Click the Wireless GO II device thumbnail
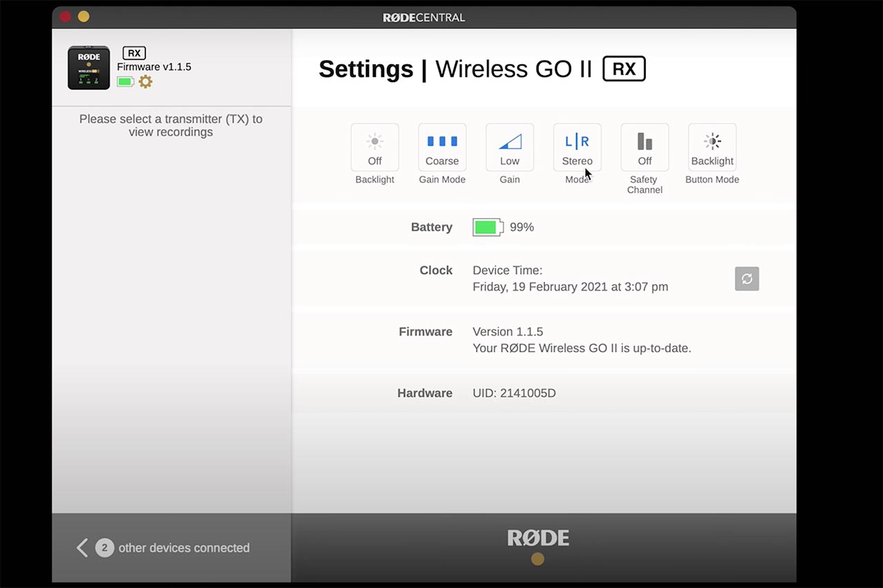 pyautogui.click(x=88, y=67)
